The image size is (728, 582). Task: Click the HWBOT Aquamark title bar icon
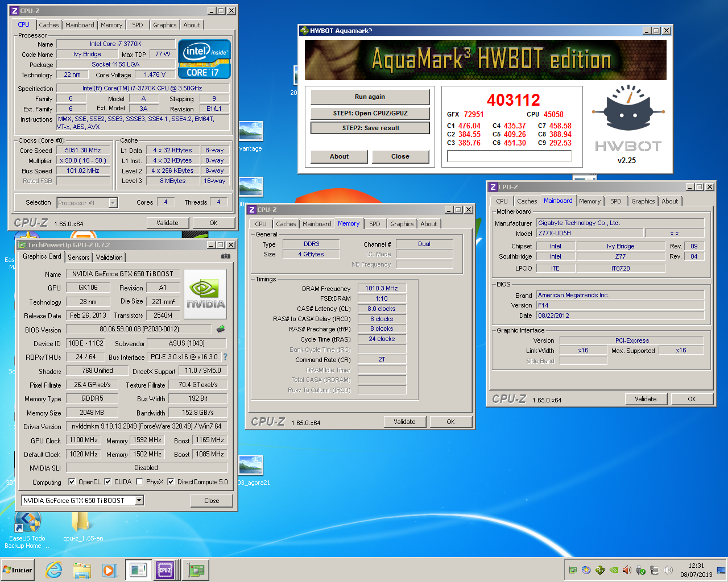304,31
